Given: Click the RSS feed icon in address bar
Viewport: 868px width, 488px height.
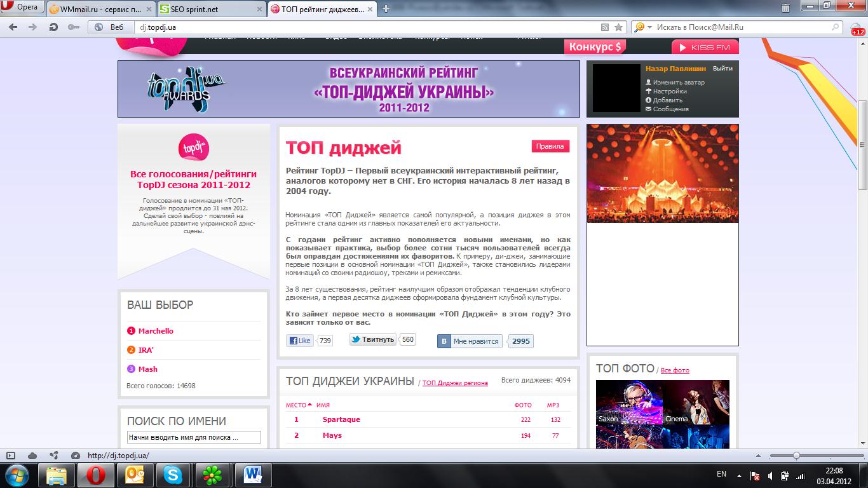Looking at the screenshot, I should point(605,27).
